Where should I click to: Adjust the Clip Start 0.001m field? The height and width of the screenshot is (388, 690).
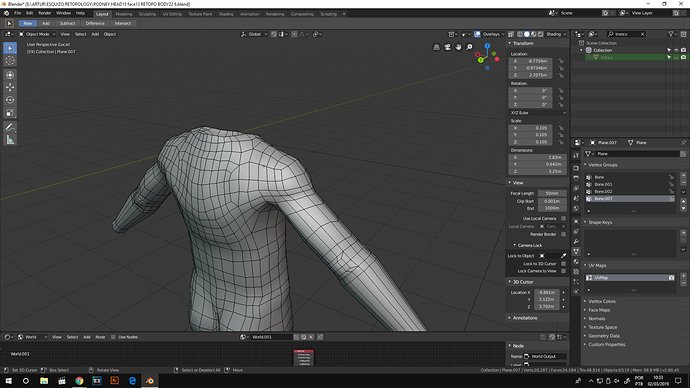pos(552,201)
